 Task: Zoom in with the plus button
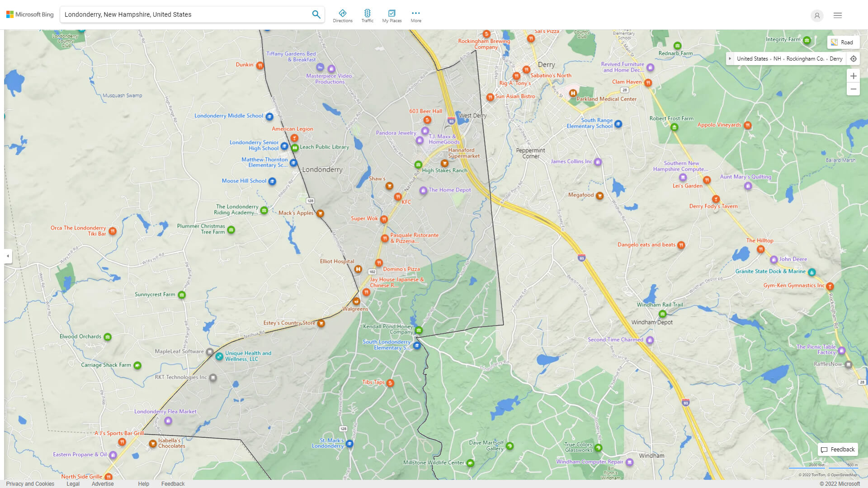[x=853, y=76]
